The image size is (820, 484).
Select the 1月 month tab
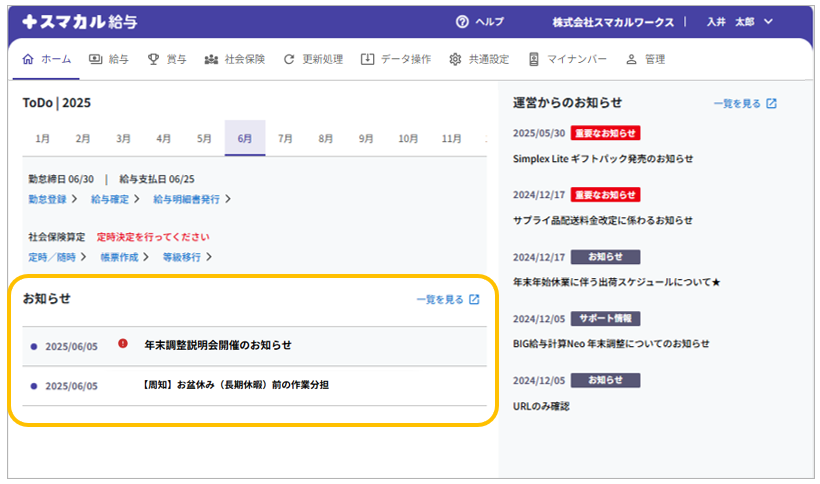43,138
